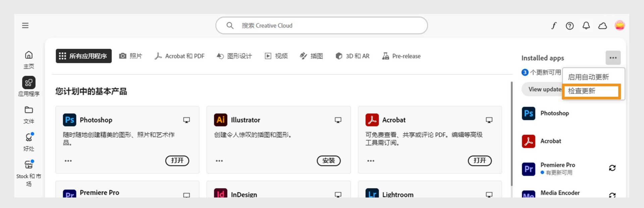Click 安装 on the Illustrator card

tap(329, 161)
